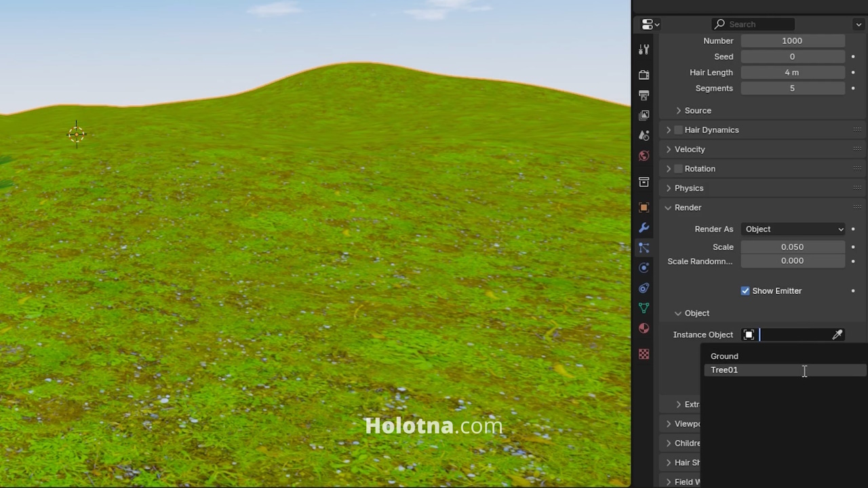Open the properties options dropdown at top right
Viewport: 868px width, 488px height.
[x=859, y=24]
